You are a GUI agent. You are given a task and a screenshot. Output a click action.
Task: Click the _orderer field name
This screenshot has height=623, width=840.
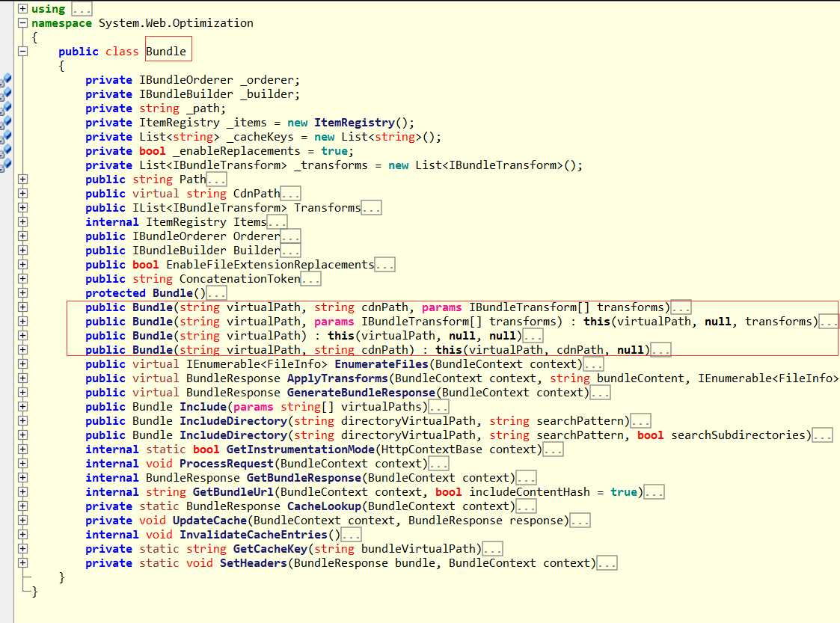[267, 80]
